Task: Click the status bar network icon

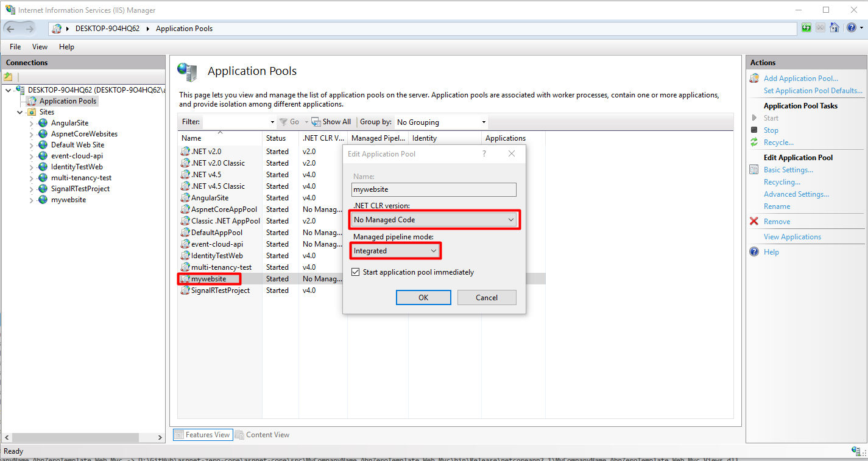Action: click(x=856, y=451)
